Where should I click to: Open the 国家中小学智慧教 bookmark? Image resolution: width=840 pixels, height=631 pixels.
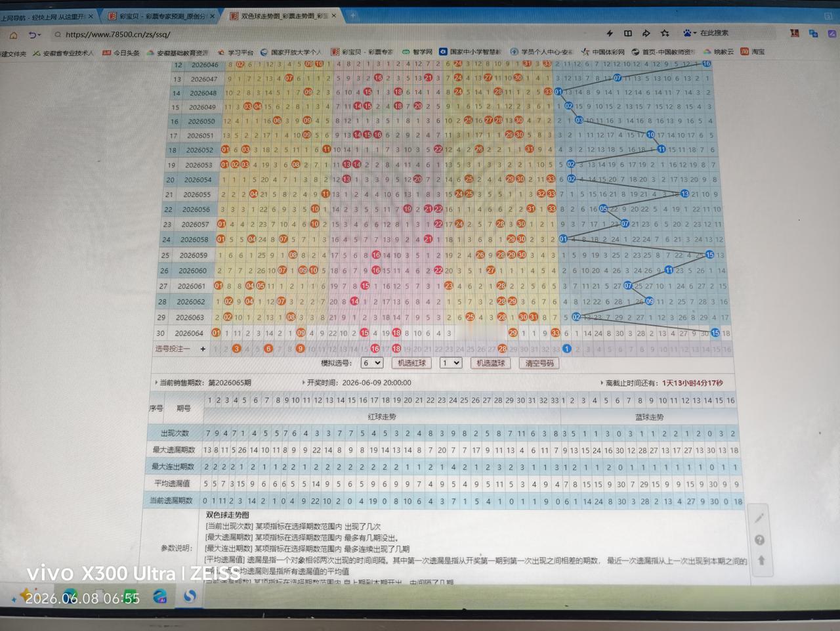[x=470, y=52]
